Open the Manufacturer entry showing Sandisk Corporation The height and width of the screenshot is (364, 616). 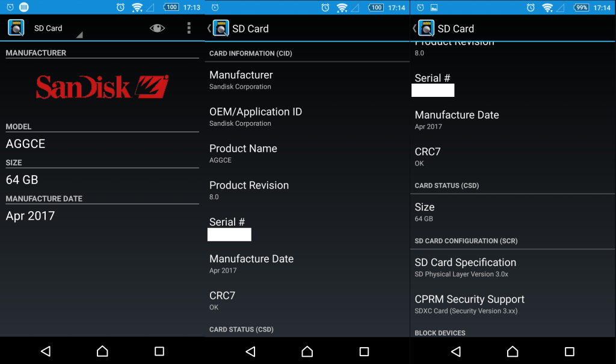pyautogui.click(x=307, y=80)
